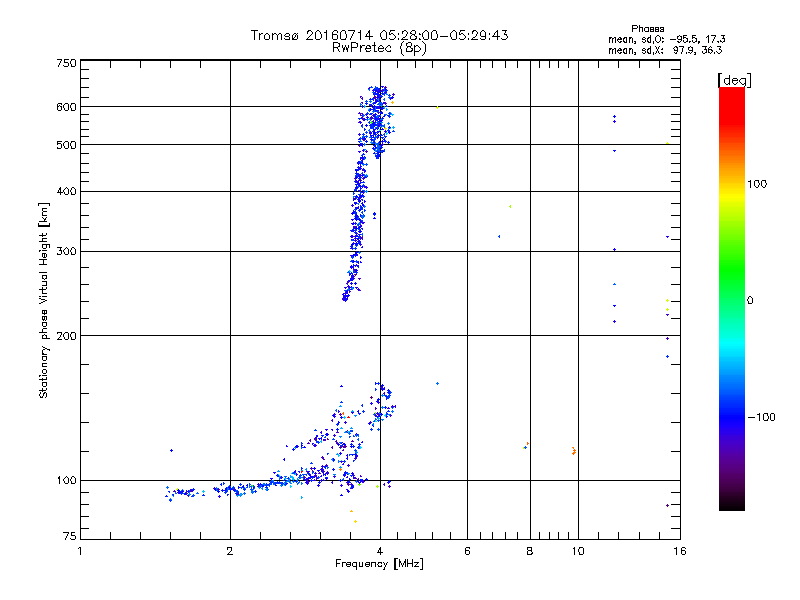
Task: Click the y-axis tick label '500'
Action: (x=66, y=145)
